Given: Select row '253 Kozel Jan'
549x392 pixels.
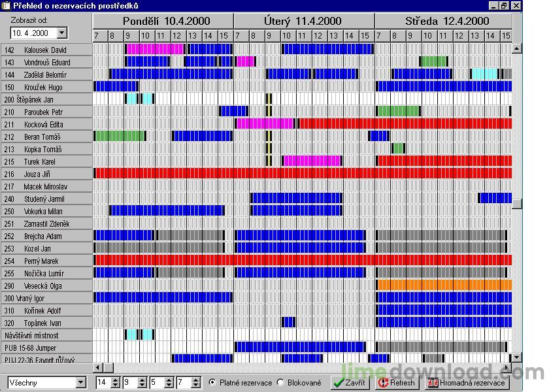Looking at the screenshot, I should click(x=46, y=248).
